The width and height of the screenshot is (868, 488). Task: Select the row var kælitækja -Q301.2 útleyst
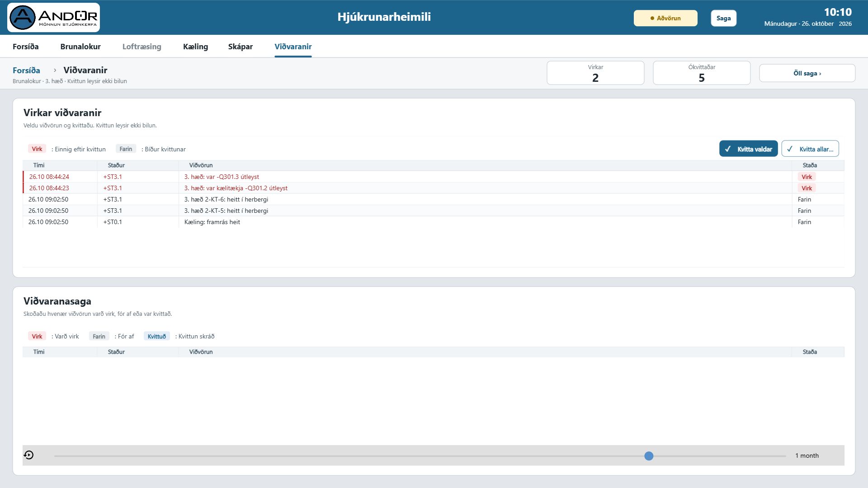point(433,188)
